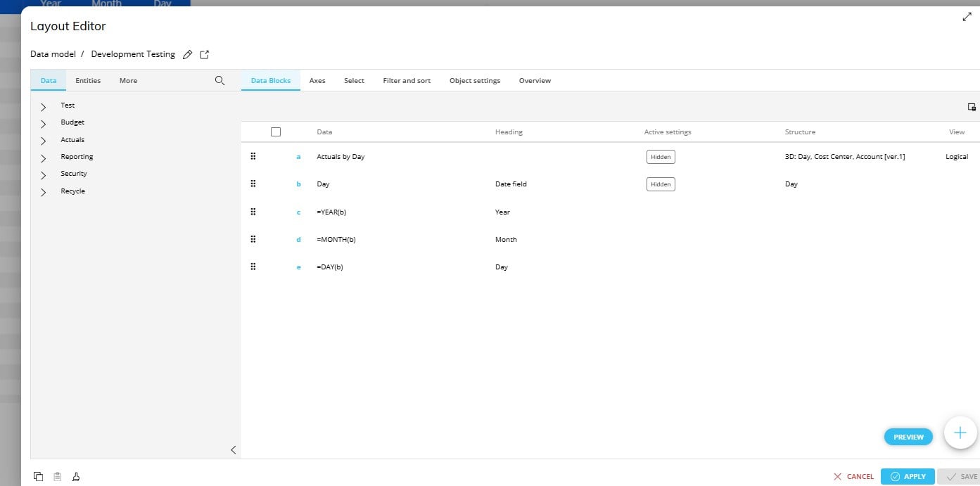The width and height of the screenshot is (980, 486).
Task: Switch to the Overview tab
Action: point(535,81)
